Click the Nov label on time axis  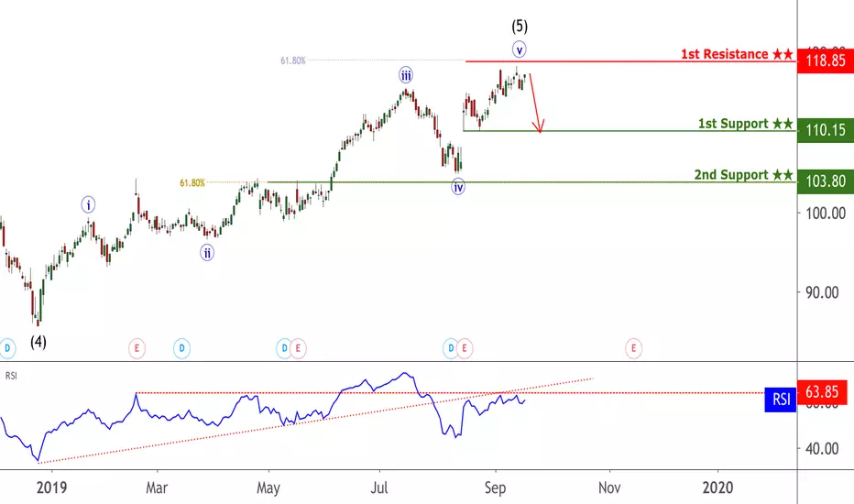click(609, 488)
